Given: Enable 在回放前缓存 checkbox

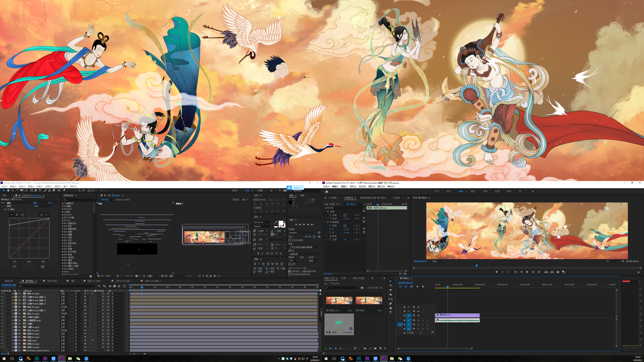Looking at the screenshot, I should (289, 240).
